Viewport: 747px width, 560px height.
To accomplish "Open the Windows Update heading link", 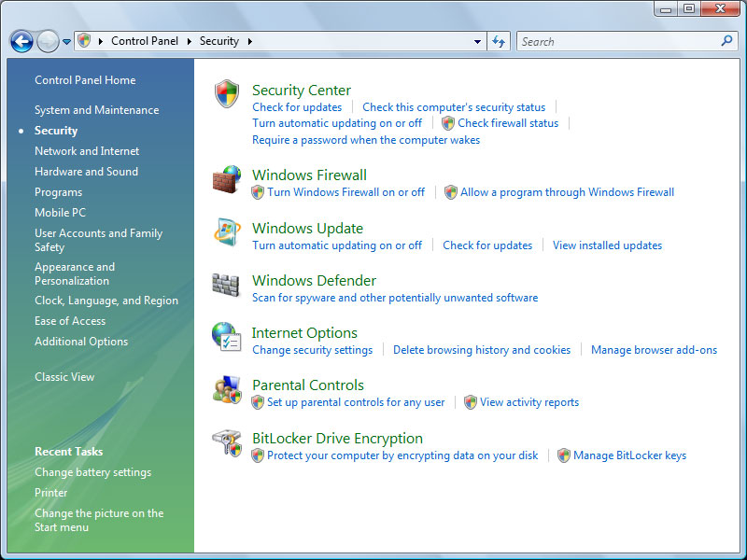I will click(x=307, y=228).
